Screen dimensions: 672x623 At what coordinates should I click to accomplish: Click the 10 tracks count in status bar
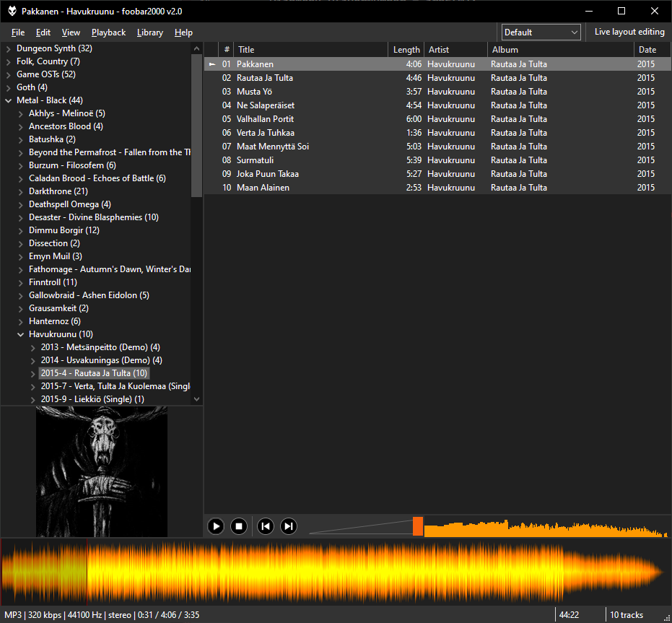coord(626,615)
